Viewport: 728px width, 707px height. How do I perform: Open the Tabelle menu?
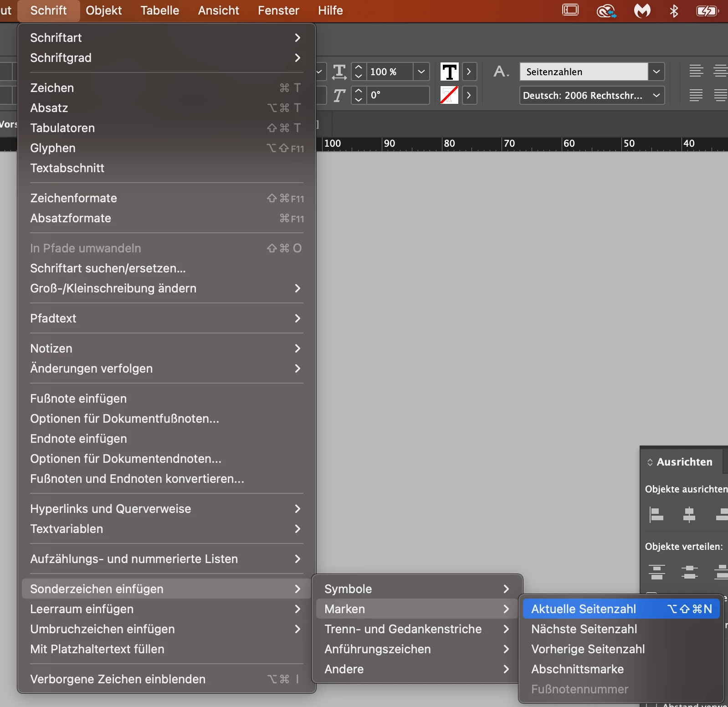[159, 10]
